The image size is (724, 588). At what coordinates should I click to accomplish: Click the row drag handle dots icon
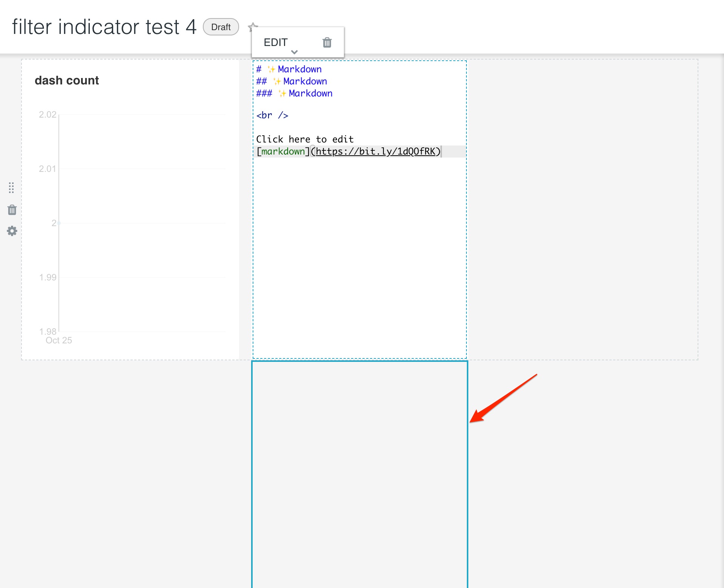[11, 187]
